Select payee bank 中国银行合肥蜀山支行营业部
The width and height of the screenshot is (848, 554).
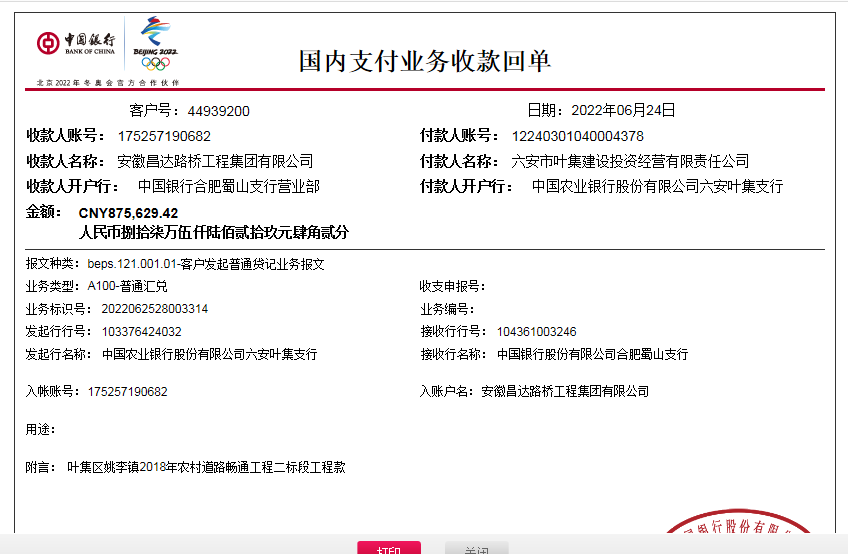click(x=228, y=186)
